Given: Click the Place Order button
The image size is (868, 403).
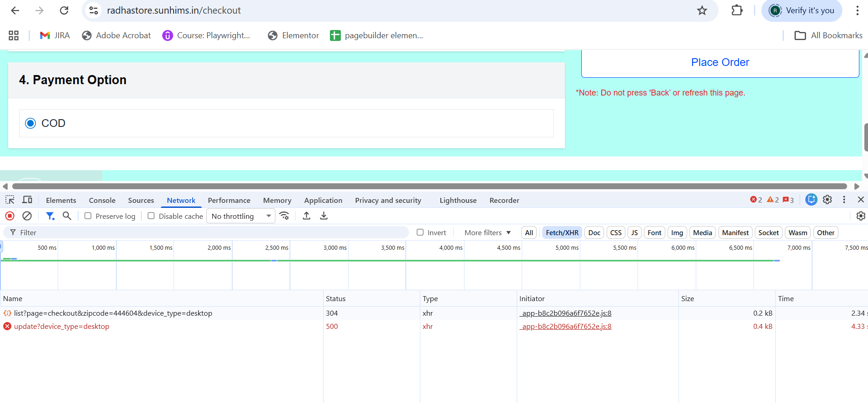Looking at the screenshot, I should (x=720, y=63).
